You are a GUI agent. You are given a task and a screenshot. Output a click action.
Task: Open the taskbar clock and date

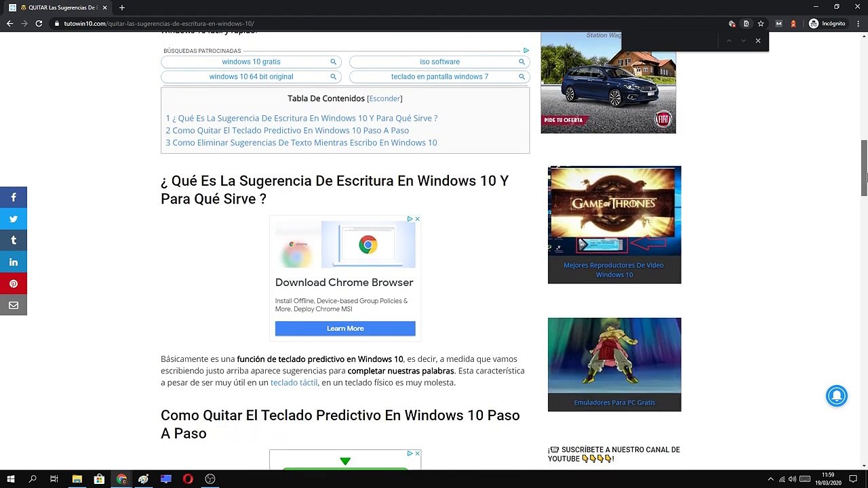pos(828,479)
